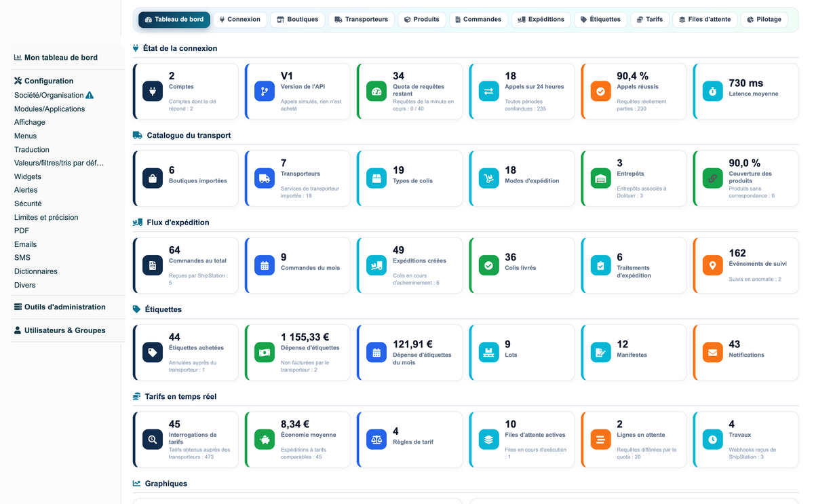Click the checkmark icon on Appels réussis card
The image size is (814, 504).
click(600, 92)
